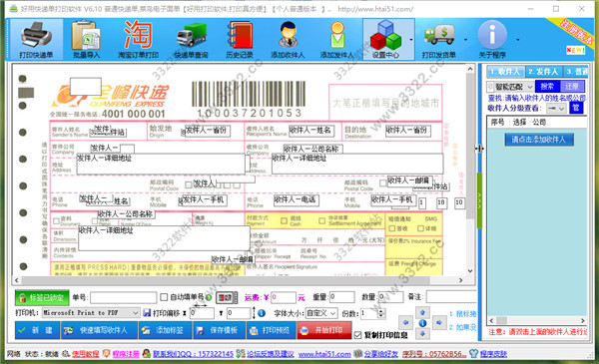The width and height of the screenshot is (599, 364).
Task: Click the barcode scanner button next to 运费
Action: [227, 297]
